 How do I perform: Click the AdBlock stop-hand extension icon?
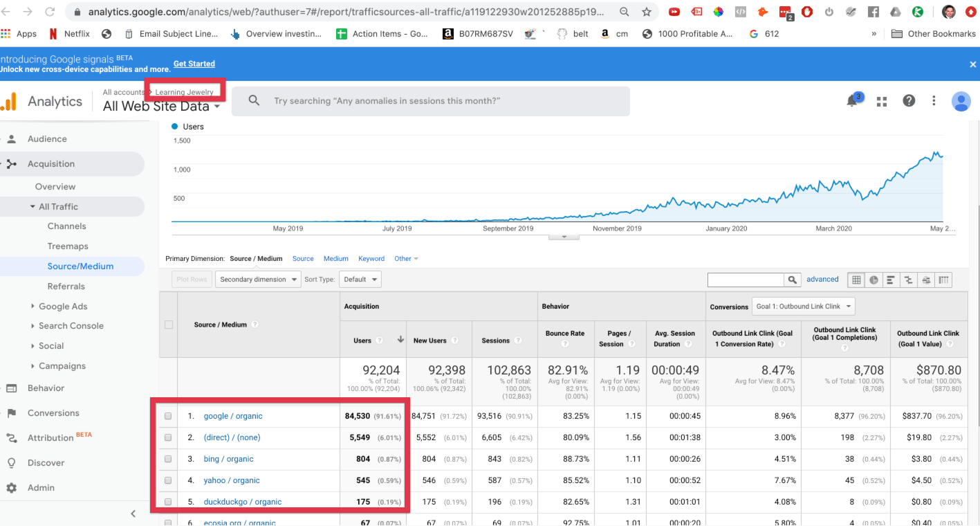[x=807, y=12]
